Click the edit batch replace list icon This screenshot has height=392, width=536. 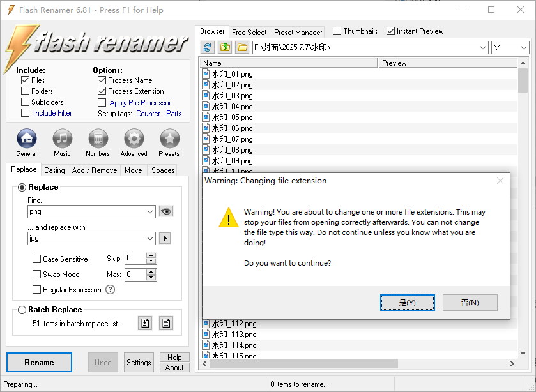(166, 323)
